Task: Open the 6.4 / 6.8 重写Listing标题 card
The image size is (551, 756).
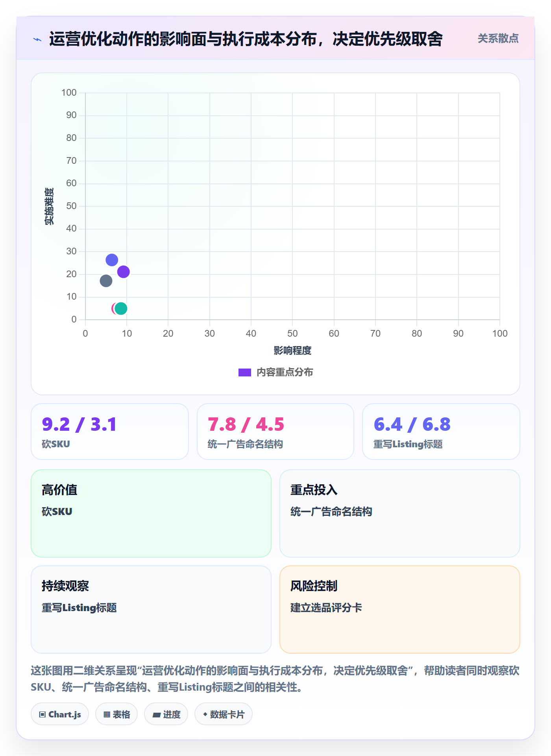Action: coord(441,432)
